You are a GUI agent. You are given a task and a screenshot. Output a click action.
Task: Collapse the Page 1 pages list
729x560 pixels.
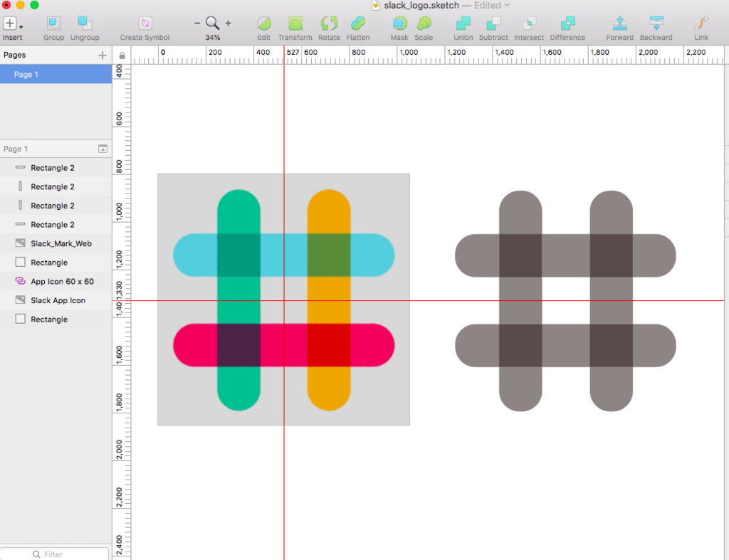pos(103,149)
